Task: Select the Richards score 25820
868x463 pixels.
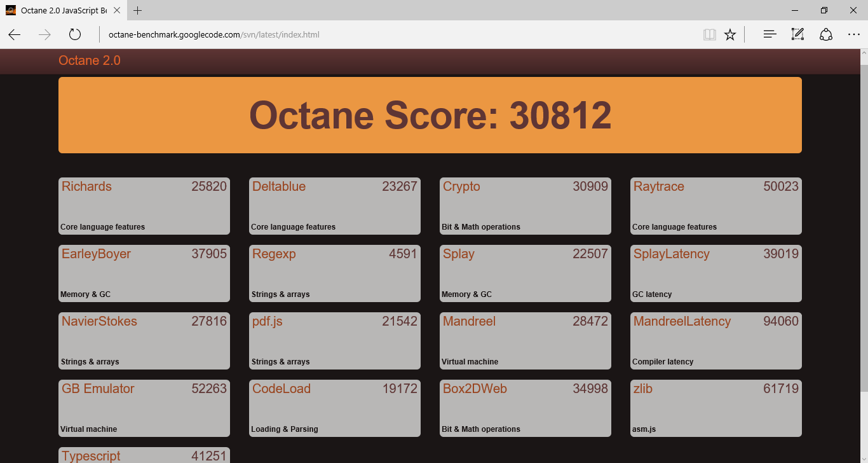Action: tap(209, 186)
